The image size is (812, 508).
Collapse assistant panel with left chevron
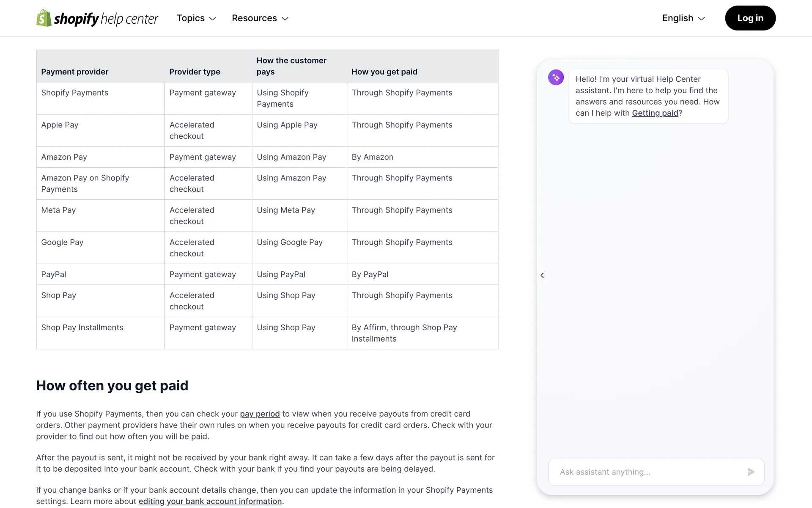tap(542, 276)
